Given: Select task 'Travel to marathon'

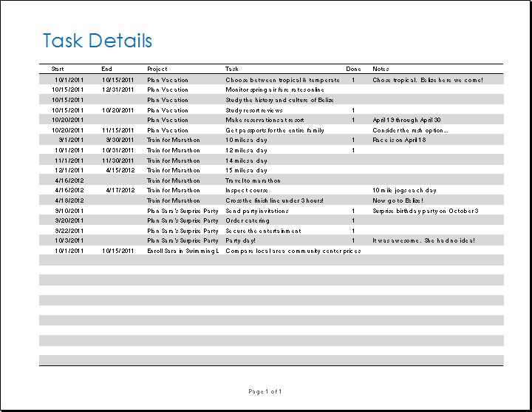Looking at the screenshot, I should (x=253, y=180).
